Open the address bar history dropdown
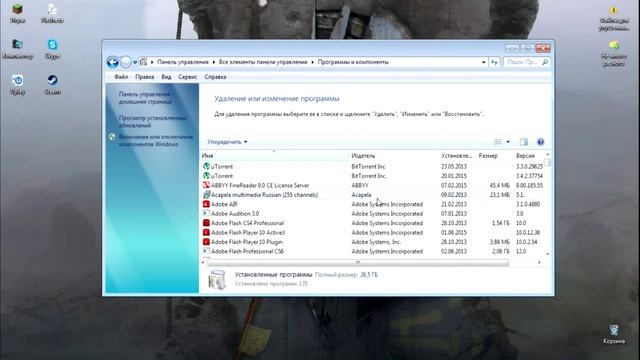 click(484, 62)
